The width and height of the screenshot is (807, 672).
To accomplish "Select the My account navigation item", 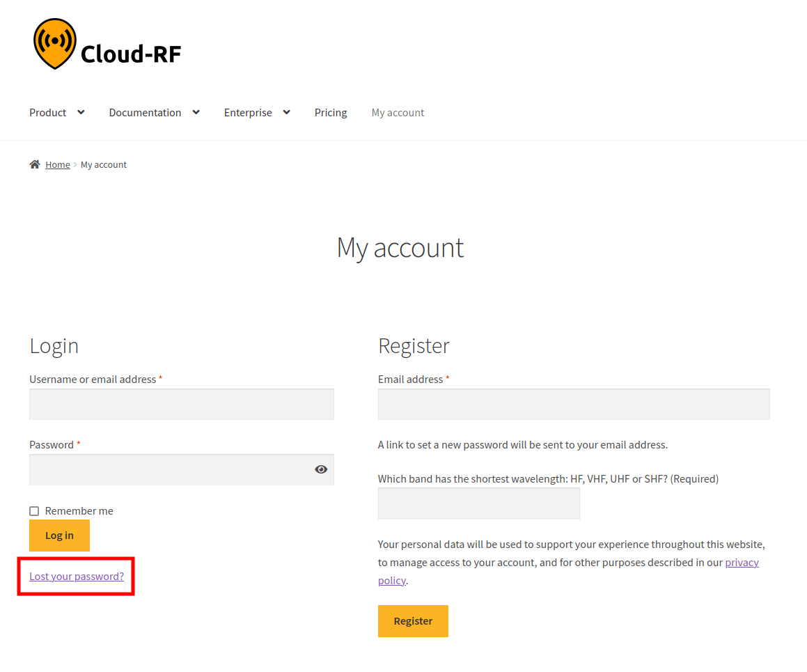I will pyautogui.click(x=398, y=112).
